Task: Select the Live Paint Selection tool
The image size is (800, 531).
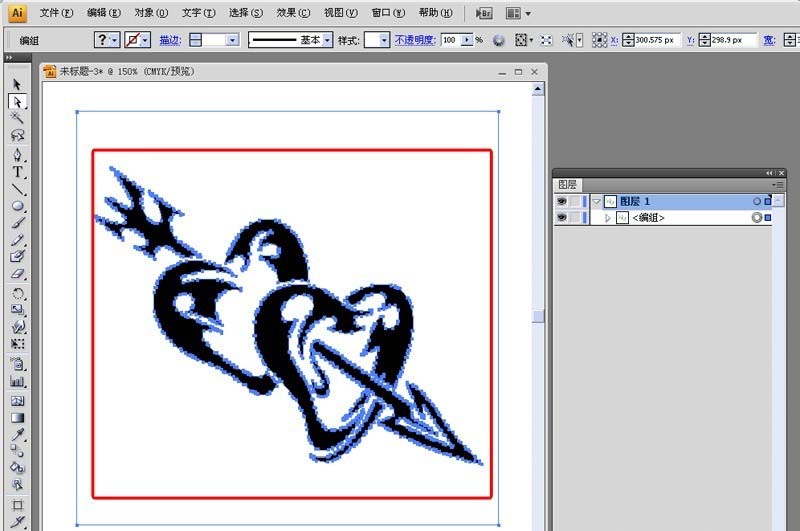Action: click(x=17, y=484)
